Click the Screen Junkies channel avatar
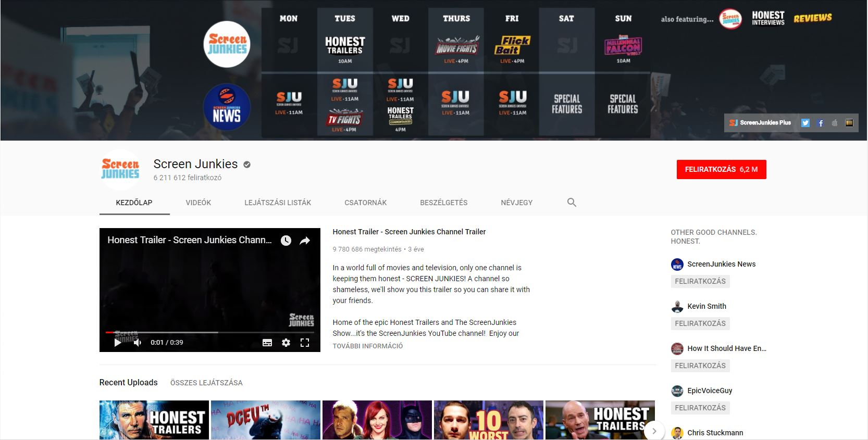 click(120, 169)
